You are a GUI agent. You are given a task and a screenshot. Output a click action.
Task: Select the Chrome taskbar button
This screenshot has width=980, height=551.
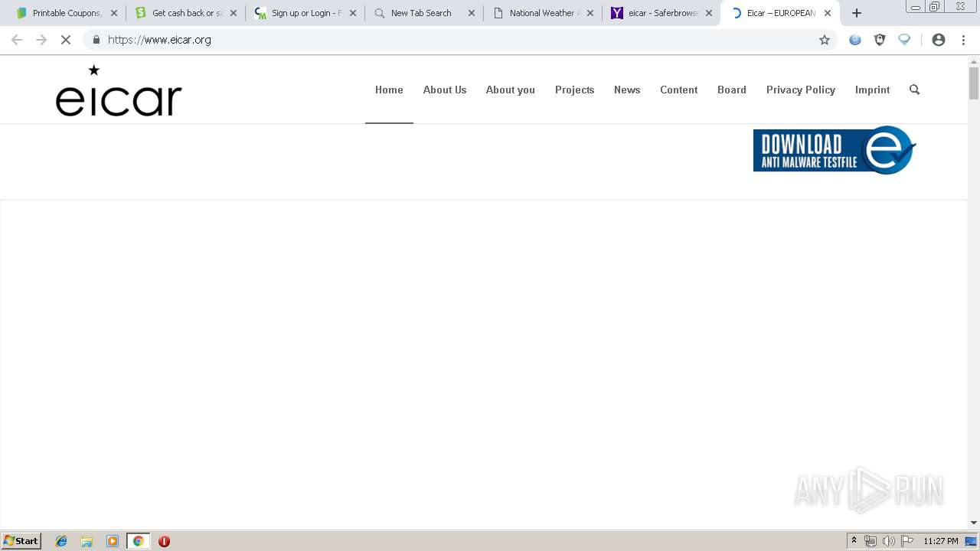click(x=139, y=541)
